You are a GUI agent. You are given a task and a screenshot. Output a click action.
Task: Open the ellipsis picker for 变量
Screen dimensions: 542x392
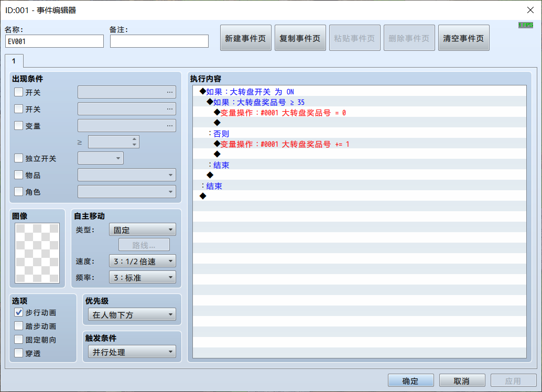(x=170, y=125)
